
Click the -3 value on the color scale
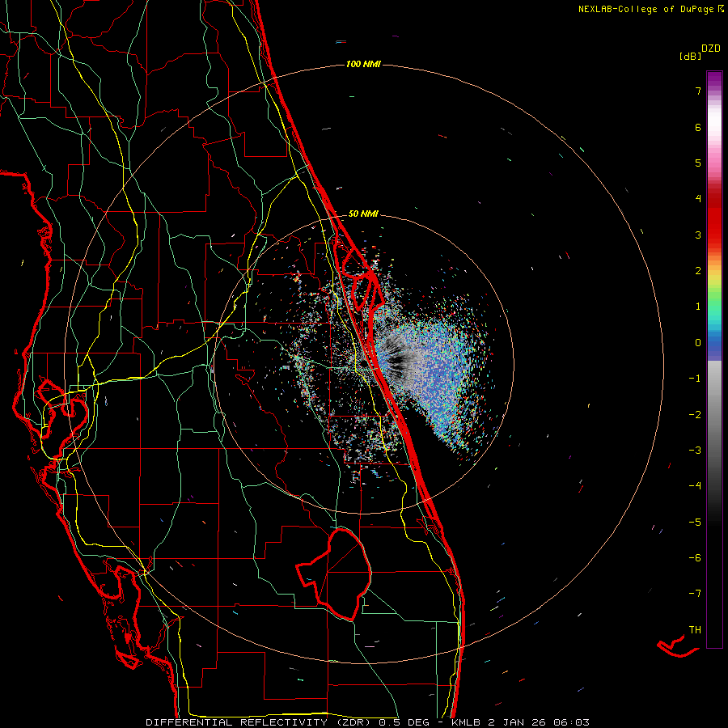click(x=695, y=451)
